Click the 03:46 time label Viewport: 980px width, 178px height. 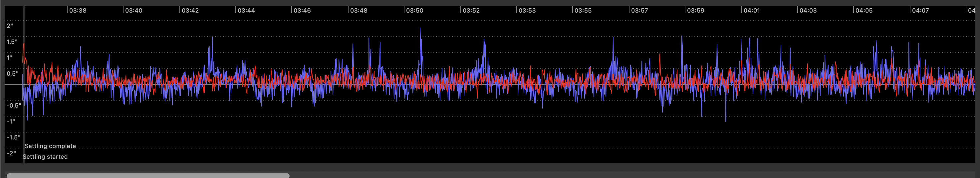click(x=302, y=11)
